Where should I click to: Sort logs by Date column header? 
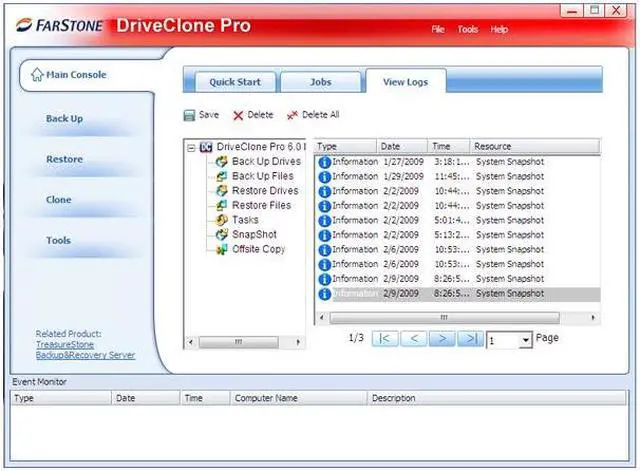pos(402,147)
